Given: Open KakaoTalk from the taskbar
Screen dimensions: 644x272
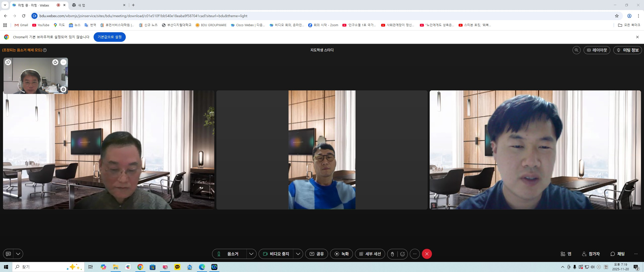Looking at the screenshot, I should [177, 267].
